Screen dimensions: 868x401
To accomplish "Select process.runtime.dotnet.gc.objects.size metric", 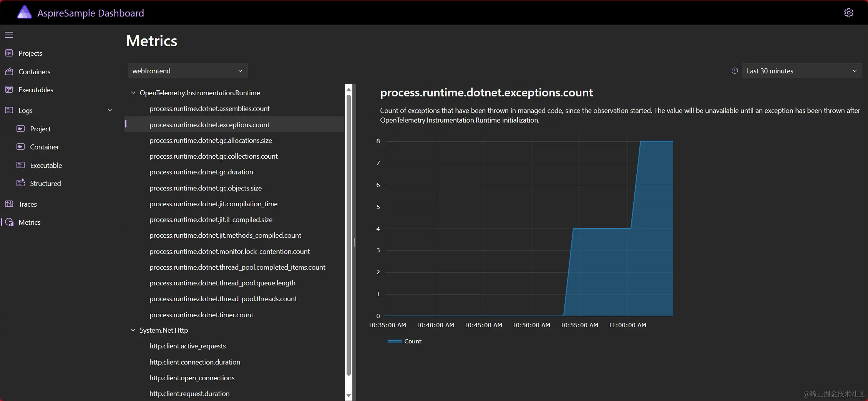I will [x=206, y=188].
